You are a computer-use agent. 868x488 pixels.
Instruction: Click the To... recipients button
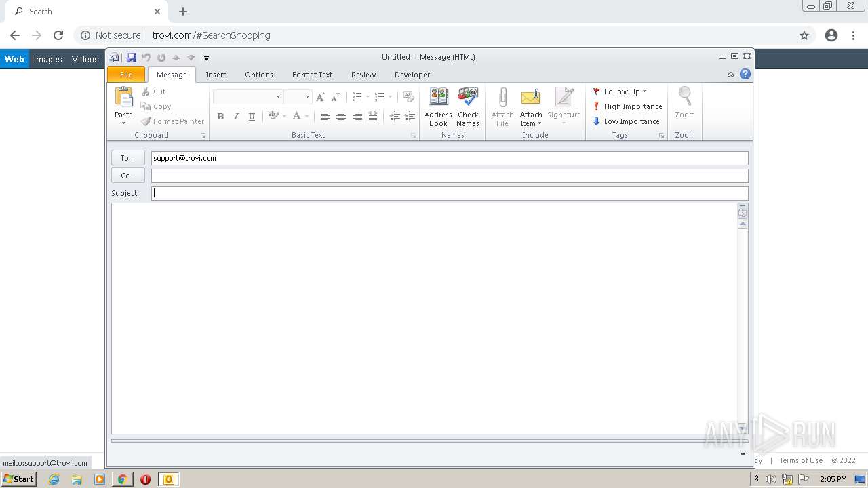[128, 158]
